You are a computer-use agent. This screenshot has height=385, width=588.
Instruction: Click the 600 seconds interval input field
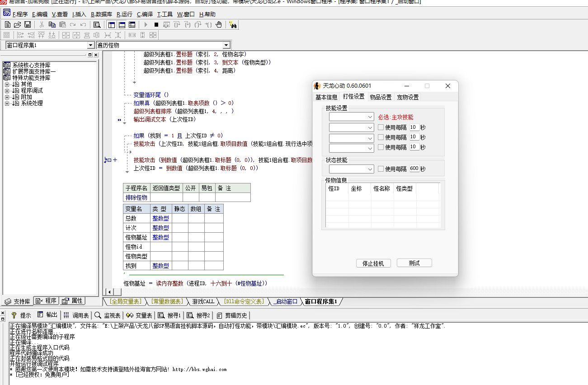pos(414,169)
